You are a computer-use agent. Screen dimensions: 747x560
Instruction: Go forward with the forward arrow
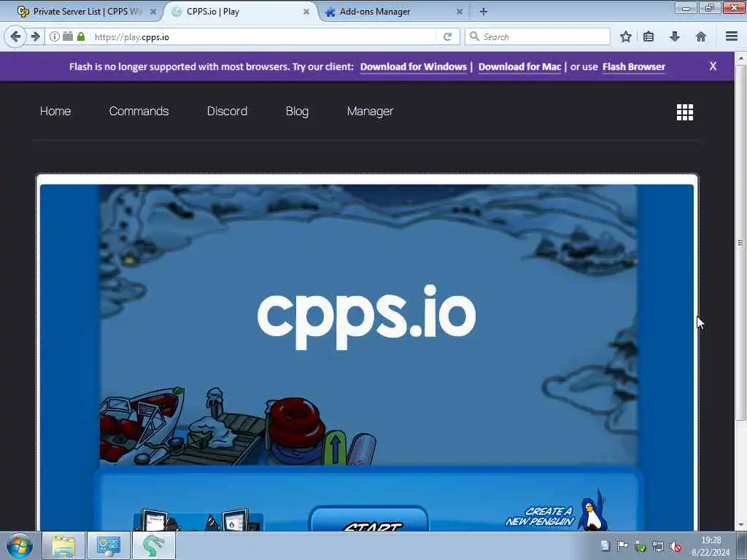(35, 36)
